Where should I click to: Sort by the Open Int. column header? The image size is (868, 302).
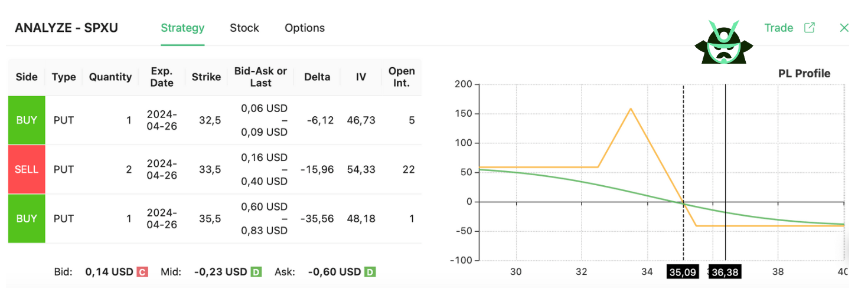(x=402, y=77)
